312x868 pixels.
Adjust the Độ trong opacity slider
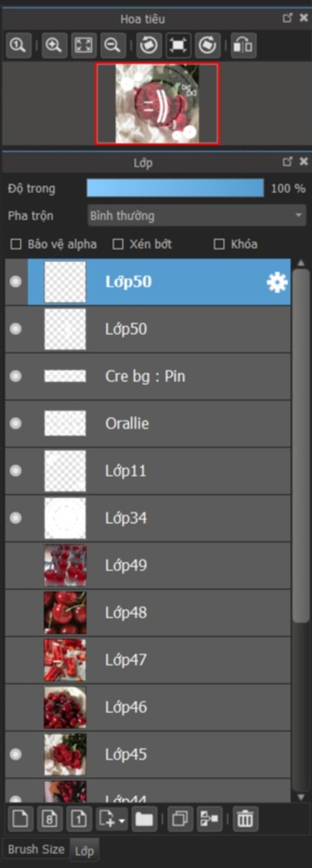click(175, 188)
